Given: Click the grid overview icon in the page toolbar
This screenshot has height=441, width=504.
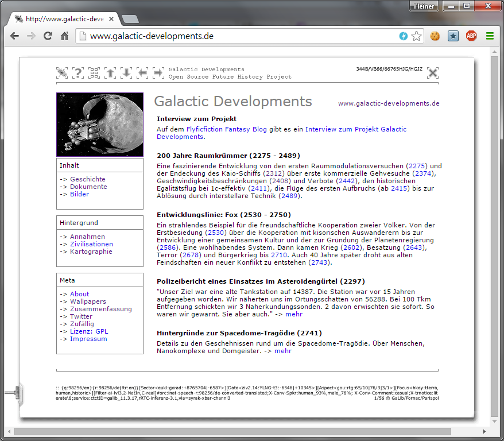Looking at the screenshot, I should pyautogui.click(x=94, y=73).
